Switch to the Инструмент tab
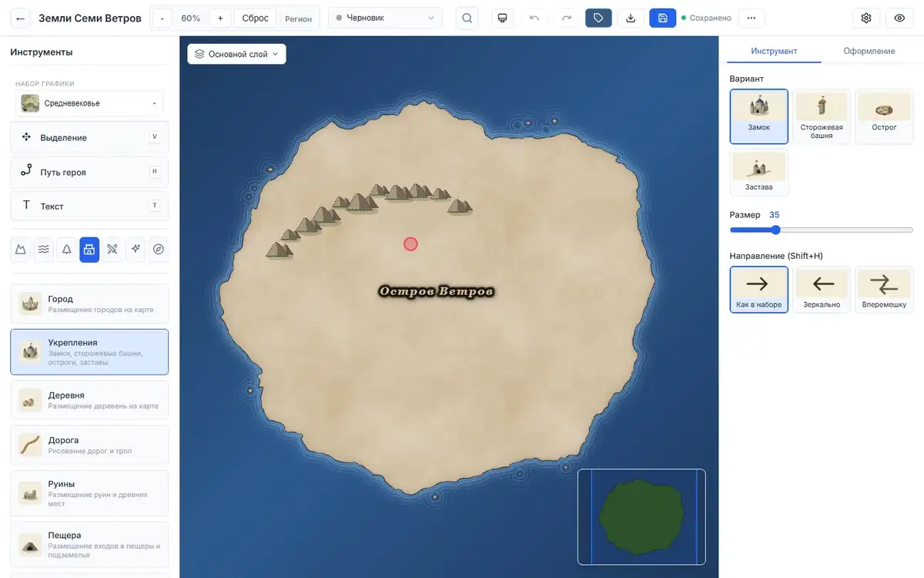 (774, 51)
